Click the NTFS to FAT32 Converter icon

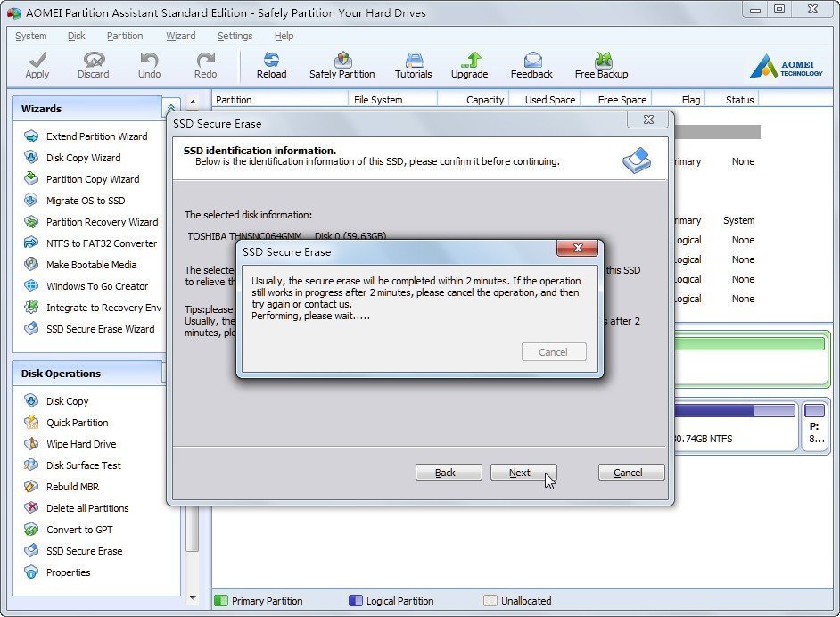[x=31, y=243]
